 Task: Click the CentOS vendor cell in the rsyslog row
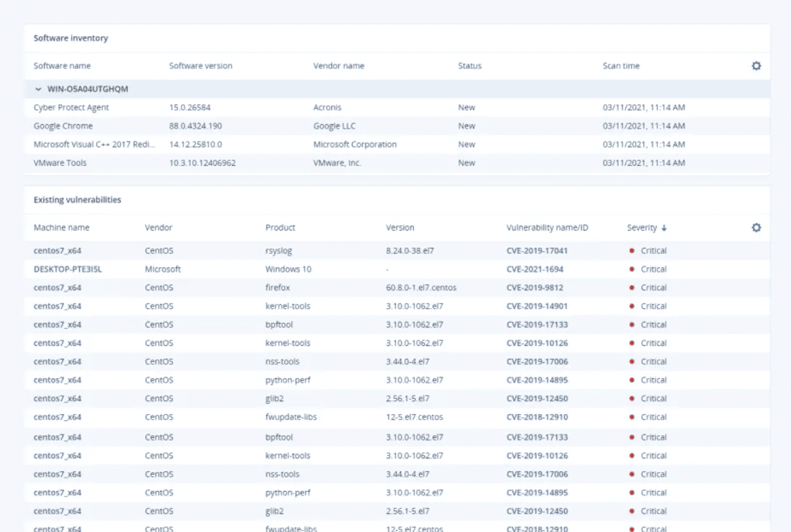point(159,251)
